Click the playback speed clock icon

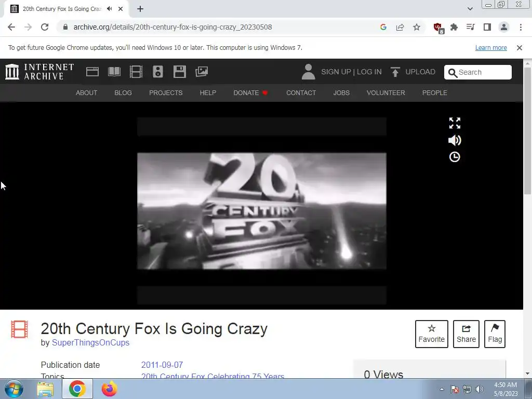pyautogui.click(x=455, y=157)
